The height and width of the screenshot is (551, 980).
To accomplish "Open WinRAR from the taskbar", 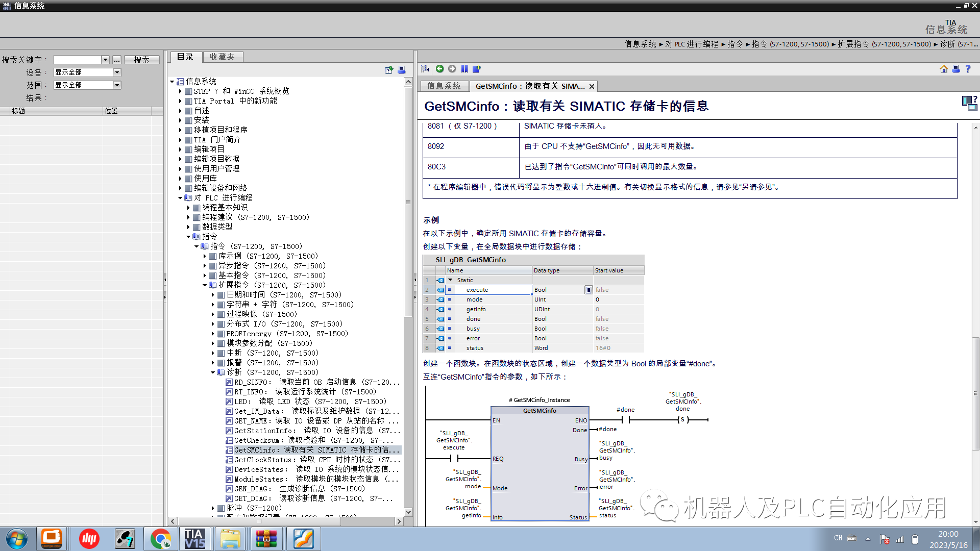I will pyautogui.click(x=266, y=539).
